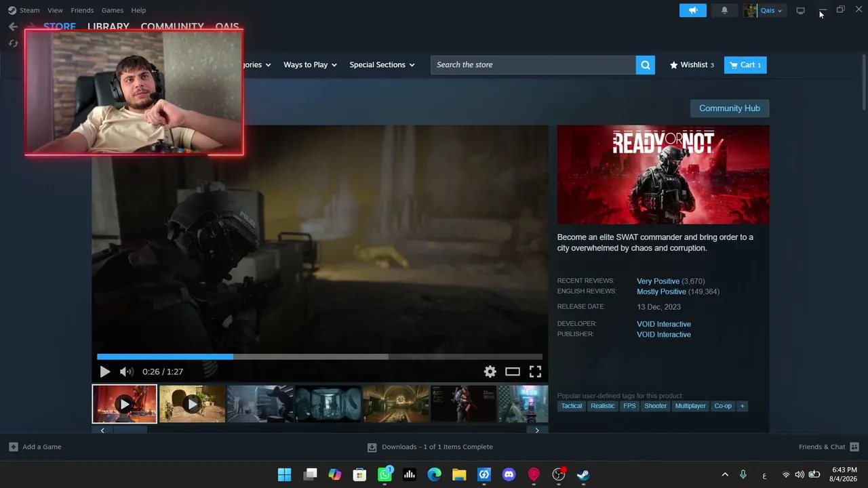The image size is (868, 488).
Task: Expand more tags with plus button
Action: pos(742,406)
